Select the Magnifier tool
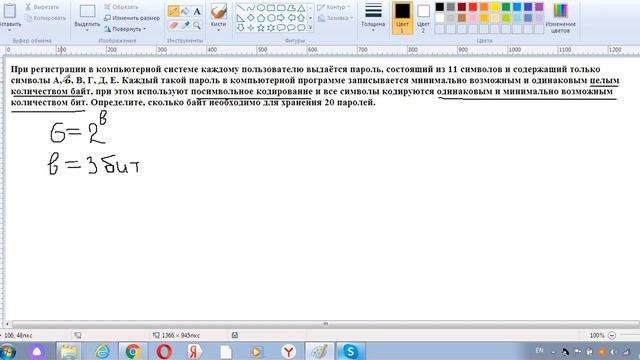640x360 pixels. click(197, 25)
